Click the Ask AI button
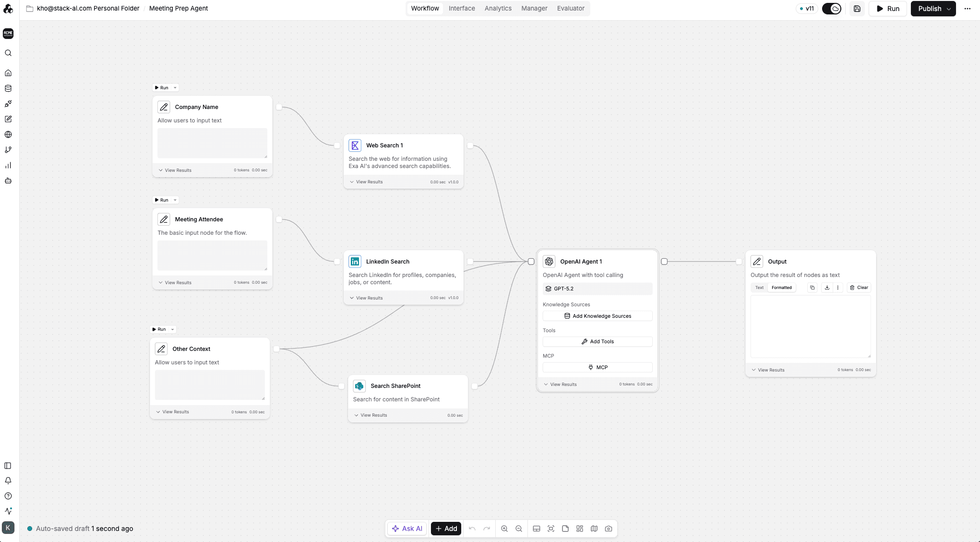 click(x=407, y=529)
